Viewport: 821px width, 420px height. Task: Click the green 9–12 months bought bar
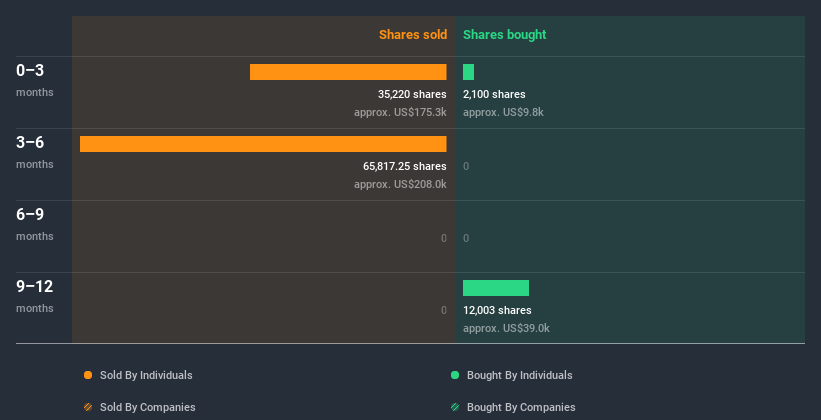coord(496,288)
